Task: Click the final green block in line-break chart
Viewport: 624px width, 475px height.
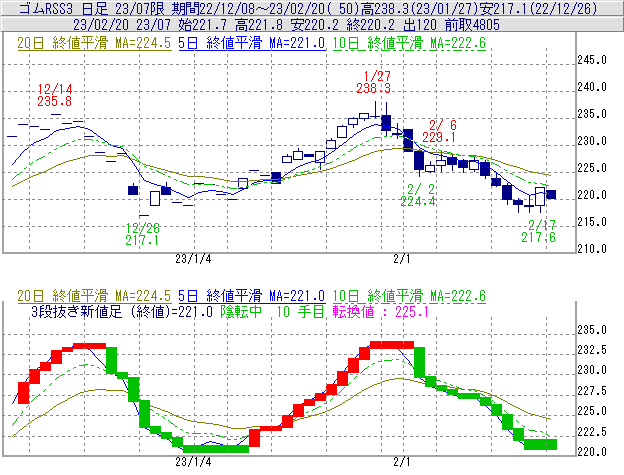Action: pos(540,444)
